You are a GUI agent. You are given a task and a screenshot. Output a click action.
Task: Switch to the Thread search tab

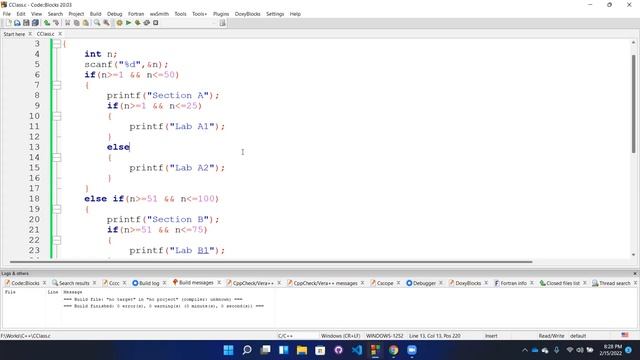[614, 283]
